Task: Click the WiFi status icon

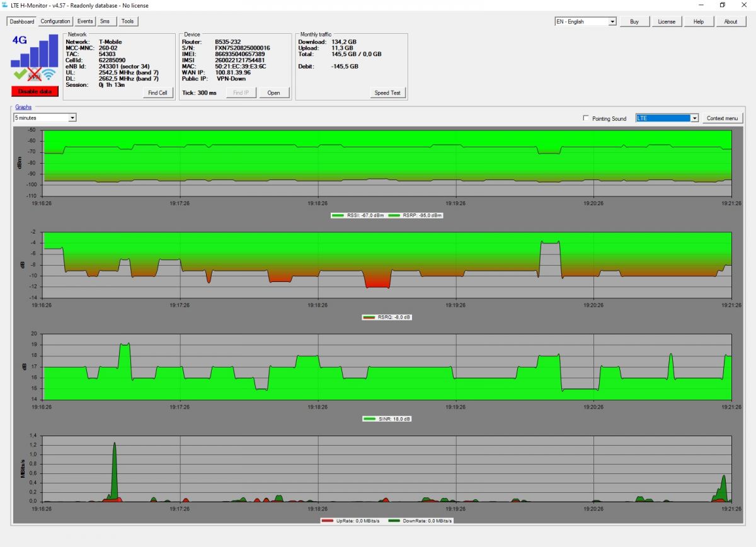Action: [x=49, y=76]
